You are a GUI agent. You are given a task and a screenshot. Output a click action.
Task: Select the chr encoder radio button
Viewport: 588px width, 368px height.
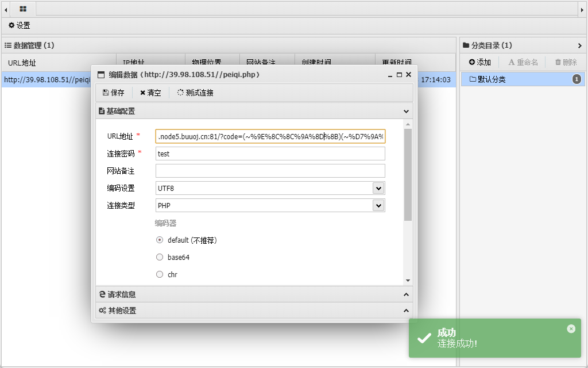point(160,275)
